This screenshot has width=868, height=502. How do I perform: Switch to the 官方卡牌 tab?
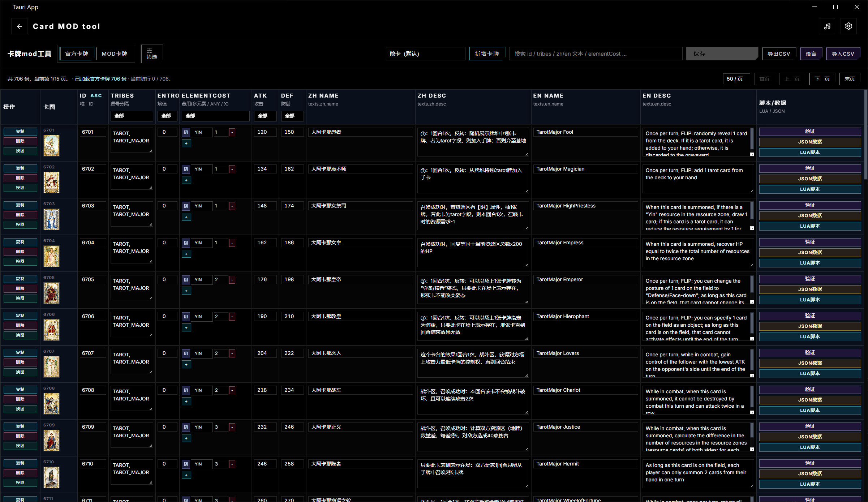pos(77,54)
